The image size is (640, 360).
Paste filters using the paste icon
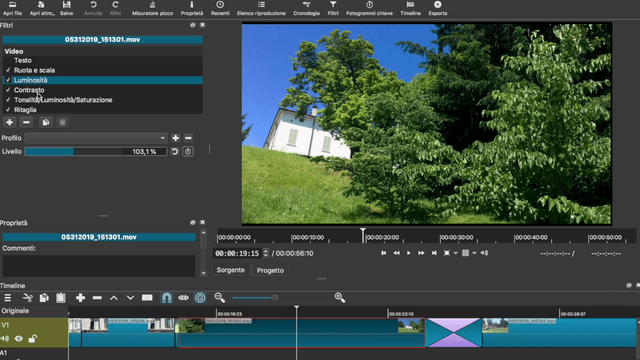(62, 122)
